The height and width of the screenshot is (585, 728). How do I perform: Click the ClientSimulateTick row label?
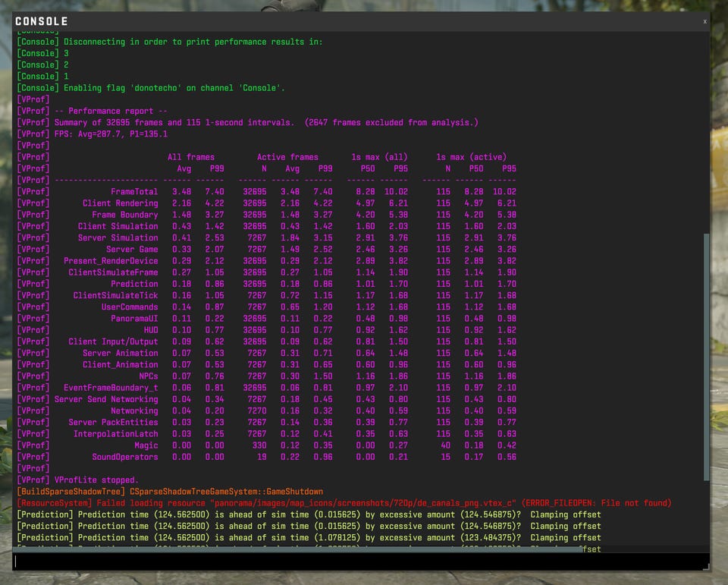pos(115,295)
